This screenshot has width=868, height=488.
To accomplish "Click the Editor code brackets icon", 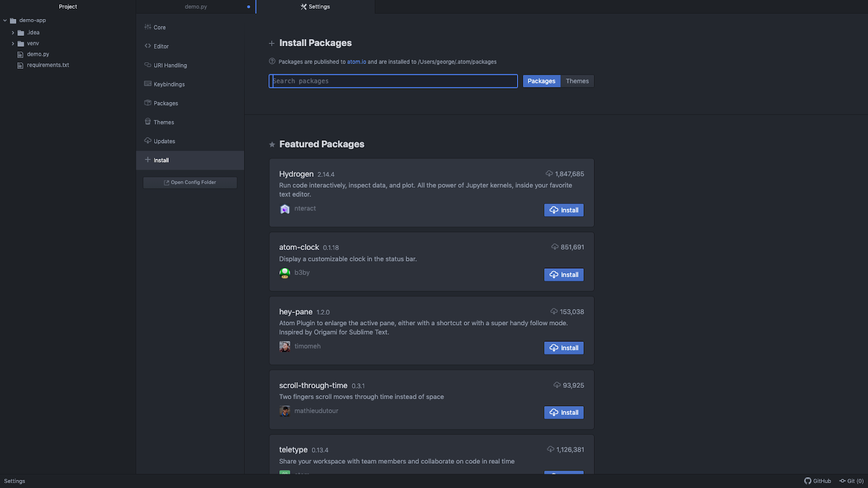I will pos(148,46).
